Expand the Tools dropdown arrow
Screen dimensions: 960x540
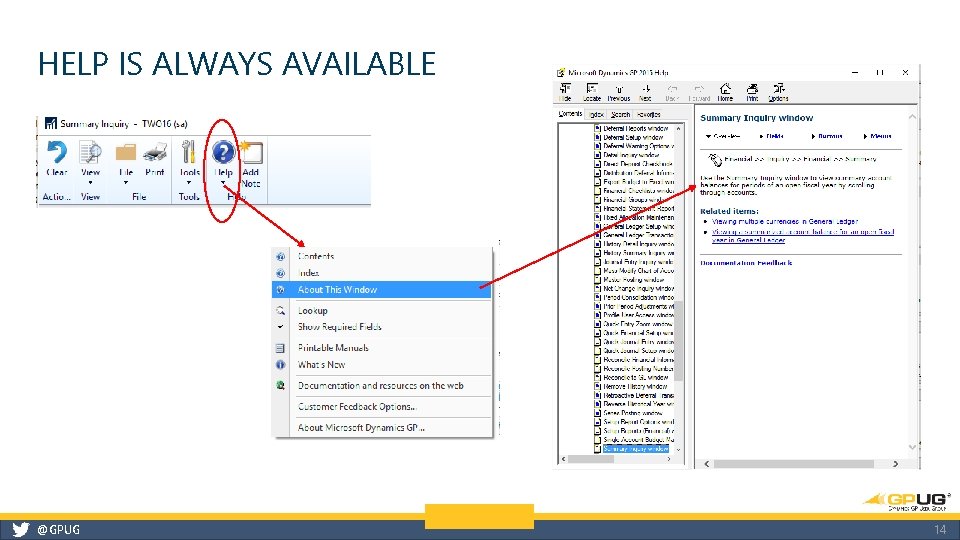(189, 182)
